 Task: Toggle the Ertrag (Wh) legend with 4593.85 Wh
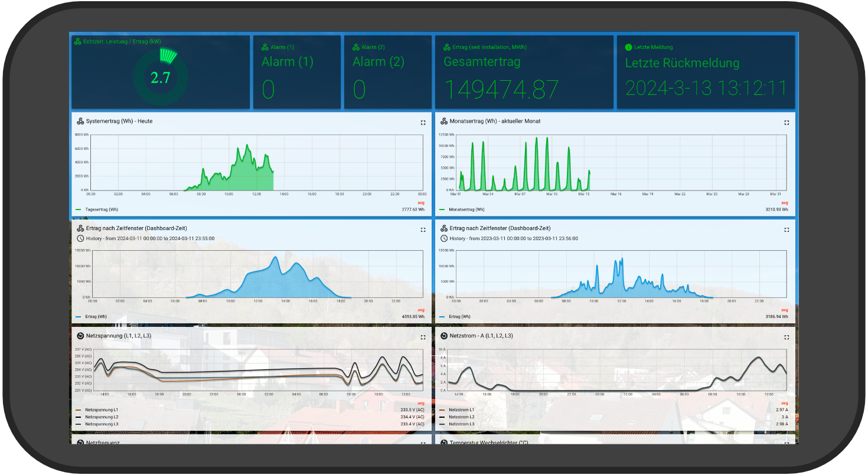[x=96, y=316]
